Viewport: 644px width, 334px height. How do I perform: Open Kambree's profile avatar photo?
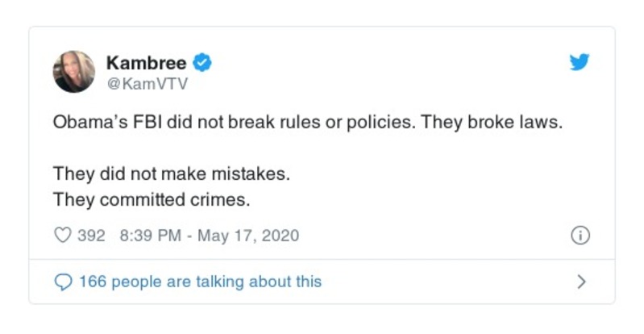point(74,71)
